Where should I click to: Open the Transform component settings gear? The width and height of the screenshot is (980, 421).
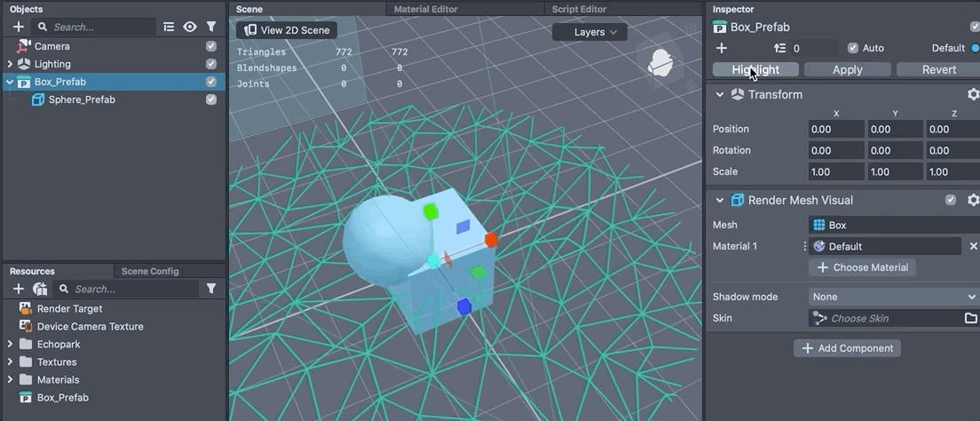point(973,94)
